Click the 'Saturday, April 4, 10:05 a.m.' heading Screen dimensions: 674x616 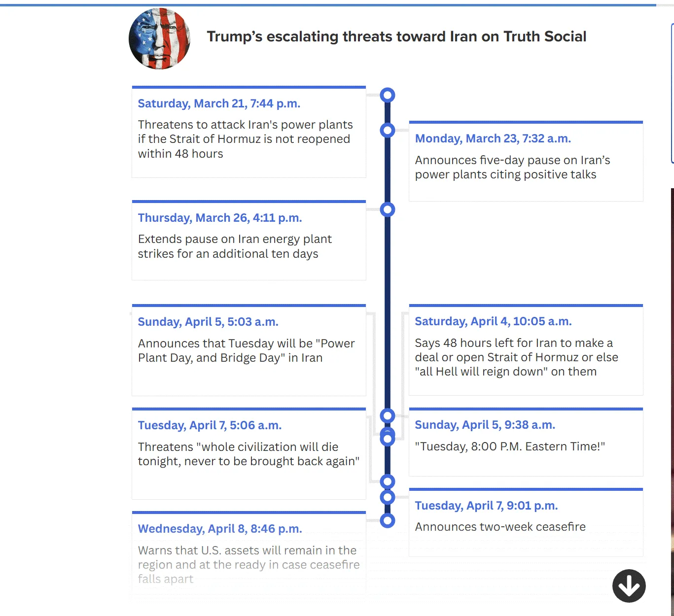click(x=493, y=321)
